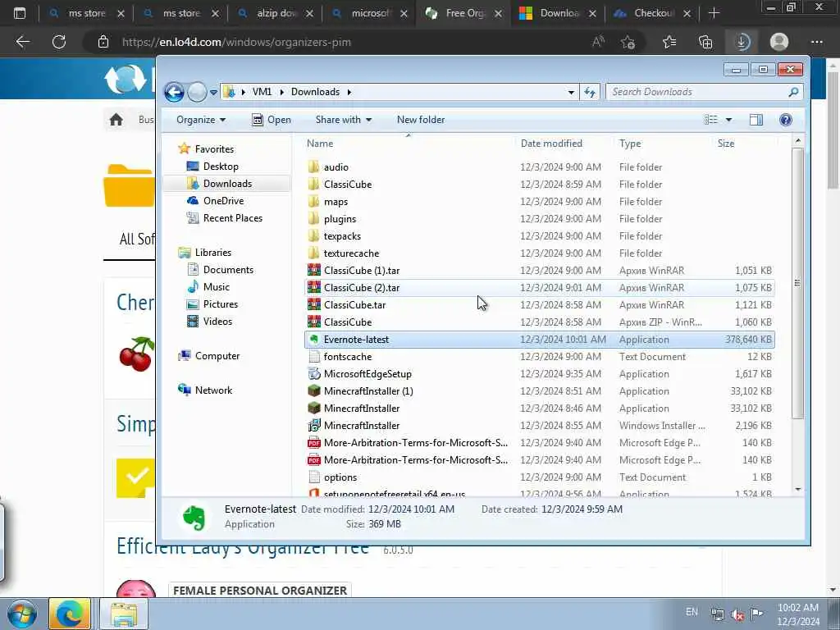Go back in Explorer window
840x630 pixels.
pos(174,92)
